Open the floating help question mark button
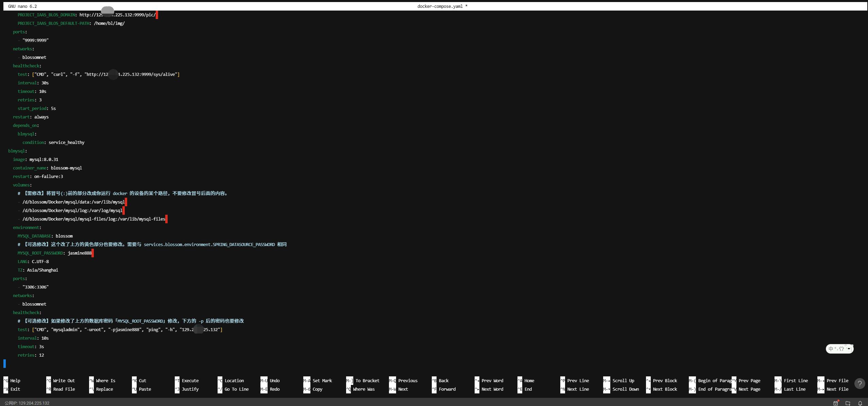Image resolution: width=868 pixels, height=406 pixels. 860,384
